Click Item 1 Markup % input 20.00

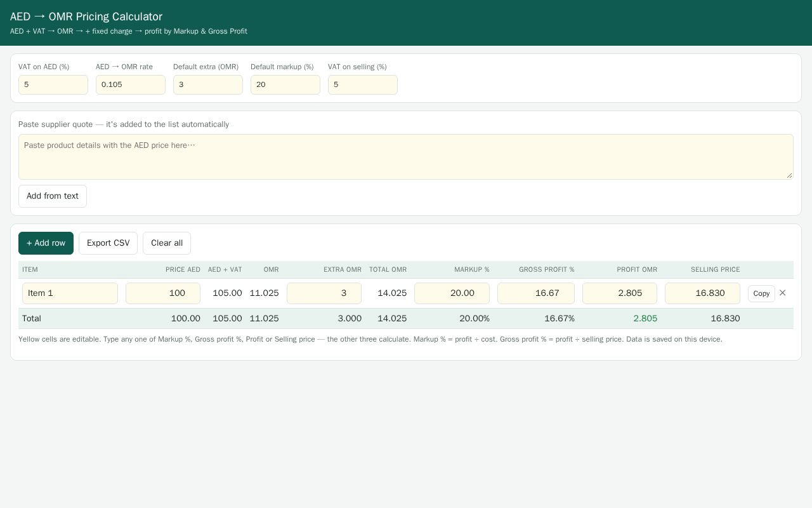452,293
